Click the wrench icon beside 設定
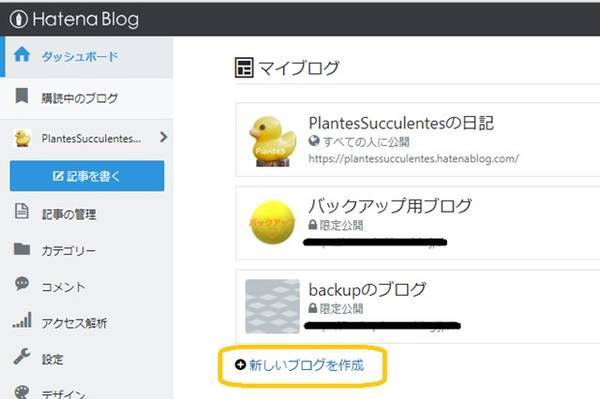The image size is (600, 399). [x=22, y=356]
